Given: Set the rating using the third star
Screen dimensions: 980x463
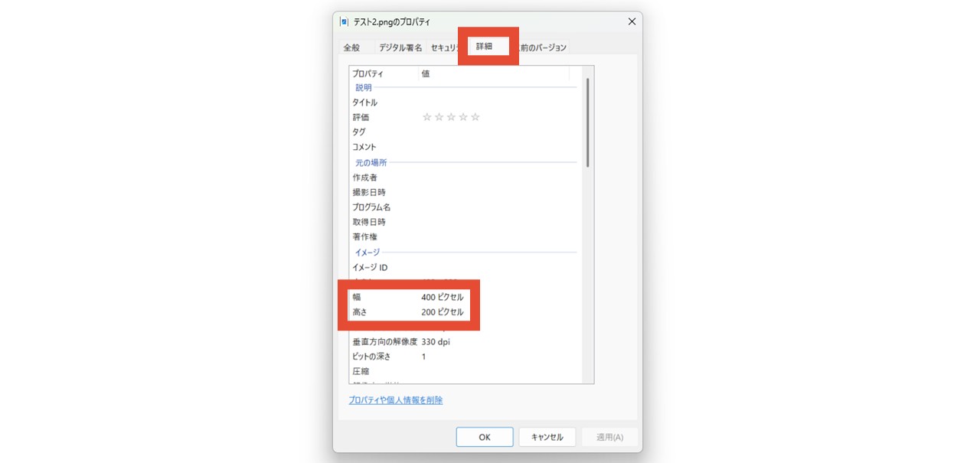Looking at the screenshot, I should (451, 117).
